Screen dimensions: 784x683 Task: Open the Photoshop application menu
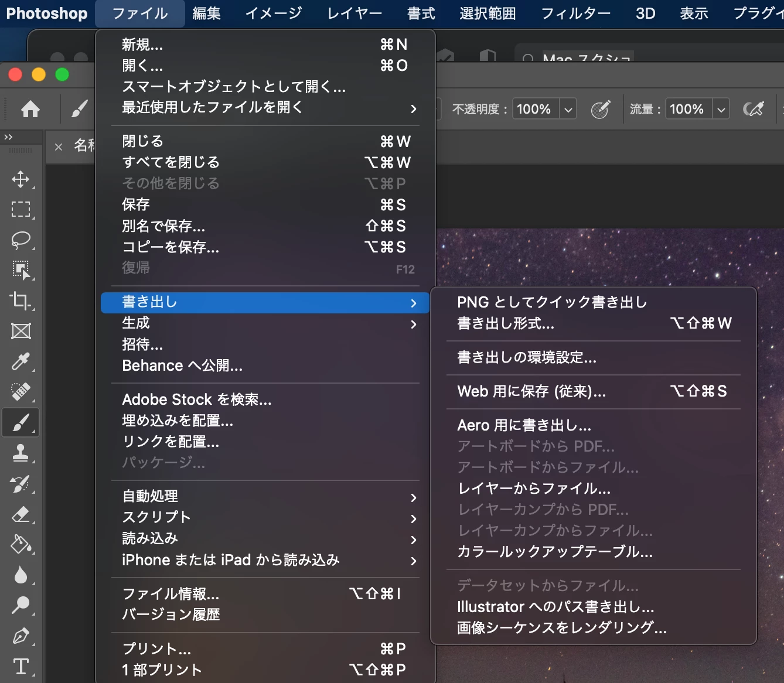click(x=47, y=13)
